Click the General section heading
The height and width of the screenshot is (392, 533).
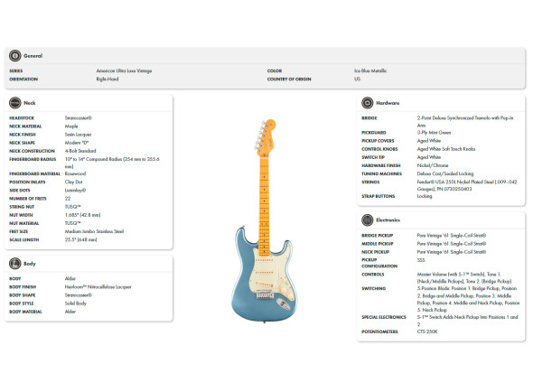33,56
